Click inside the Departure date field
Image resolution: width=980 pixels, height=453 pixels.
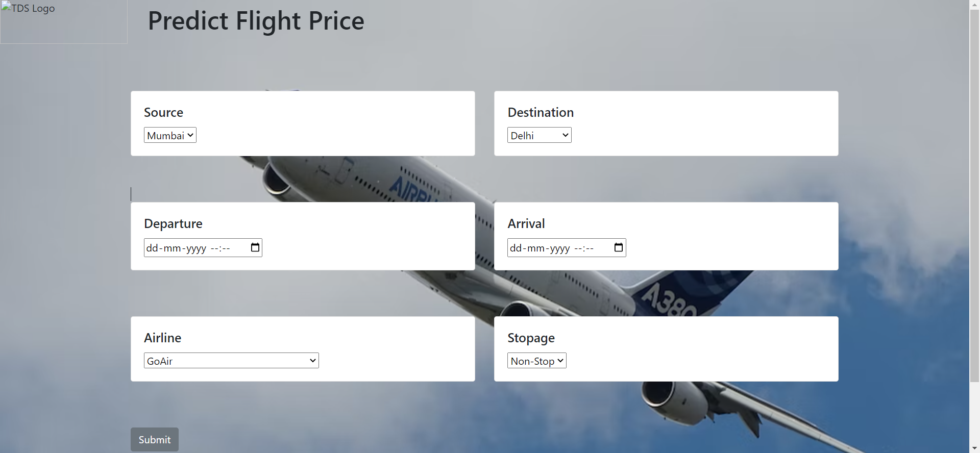coord(189,247)
